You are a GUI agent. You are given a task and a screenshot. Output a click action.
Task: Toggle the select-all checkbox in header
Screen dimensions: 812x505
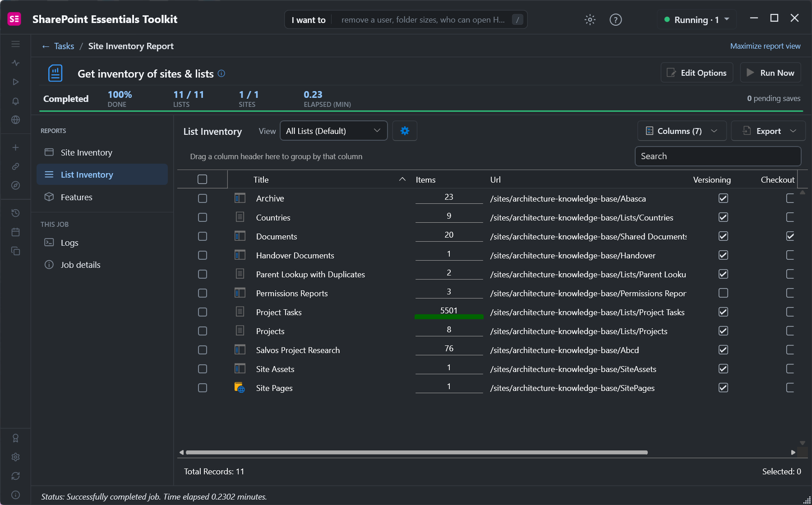pyautogui.click(x=203, y=179)
